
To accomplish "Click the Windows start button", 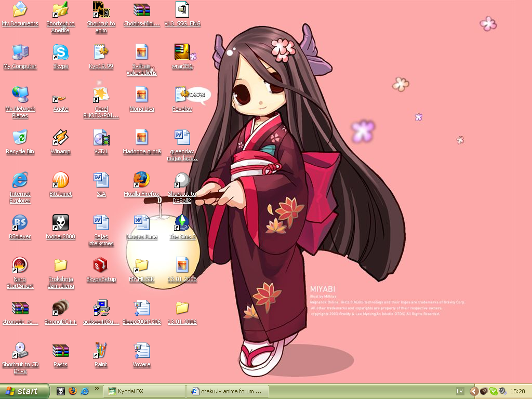I will point(25,391).
